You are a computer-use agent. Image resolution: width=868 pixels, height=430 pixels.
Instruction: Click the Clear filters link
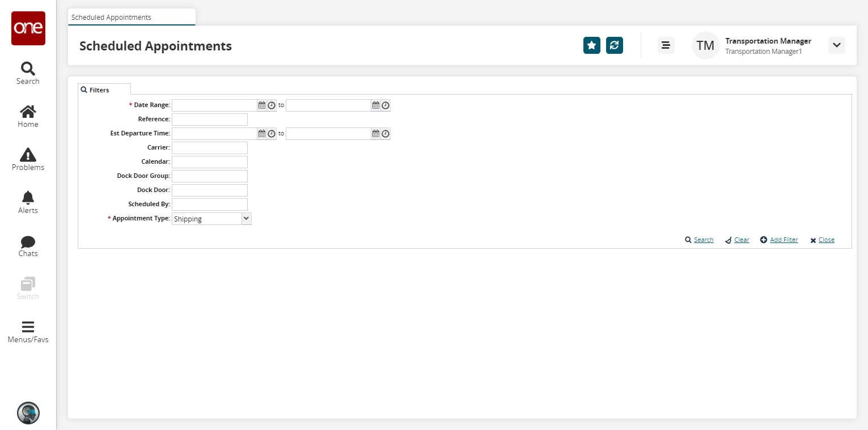741,240
